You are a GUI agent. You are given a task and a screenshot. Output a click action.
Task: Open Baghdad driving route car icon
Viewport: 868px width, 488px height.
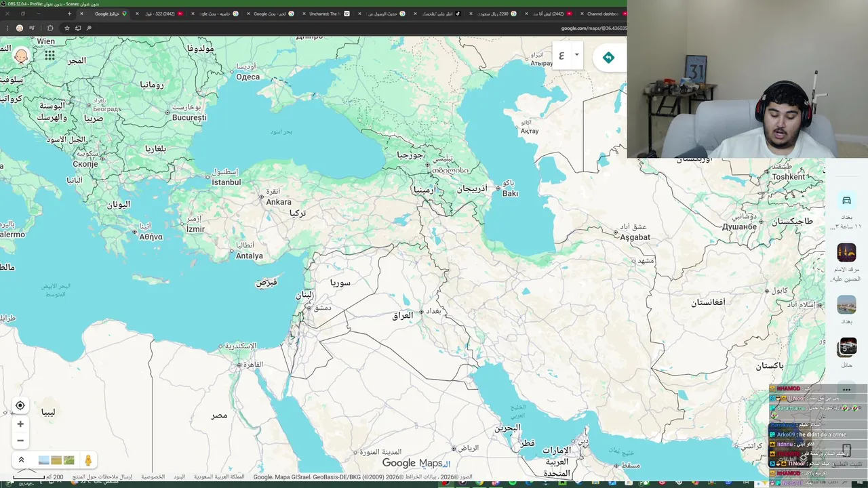846,201
